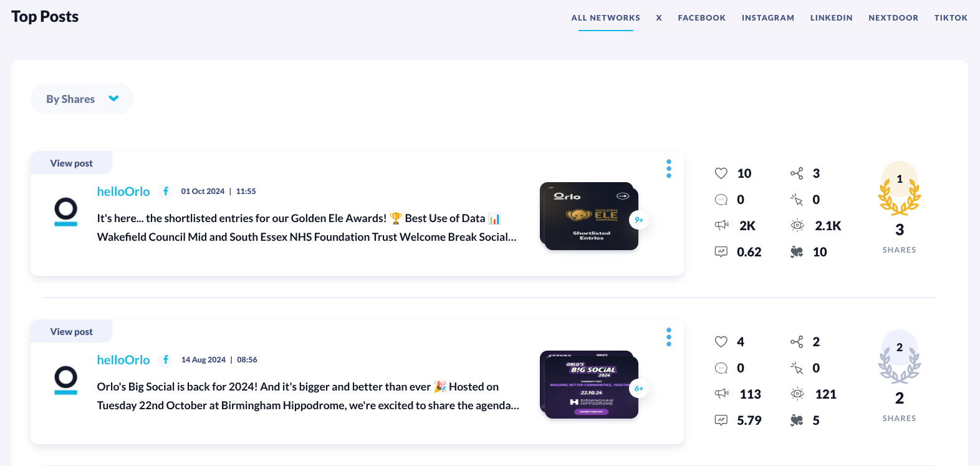Click the heart likes icon on first post
The width and height of the screenshot is (980, 466).
pos(721,173)
